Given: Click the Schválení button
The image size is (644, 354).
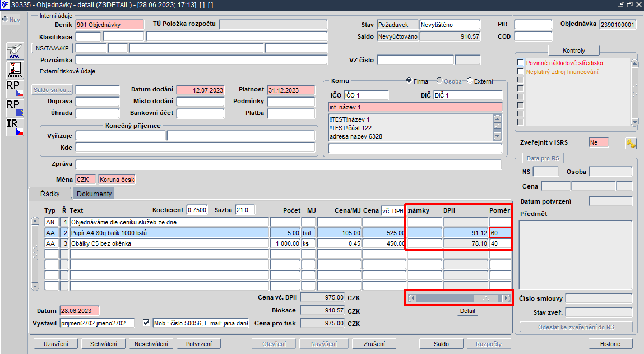Looking at the screenshot, I should pos(104,344).
